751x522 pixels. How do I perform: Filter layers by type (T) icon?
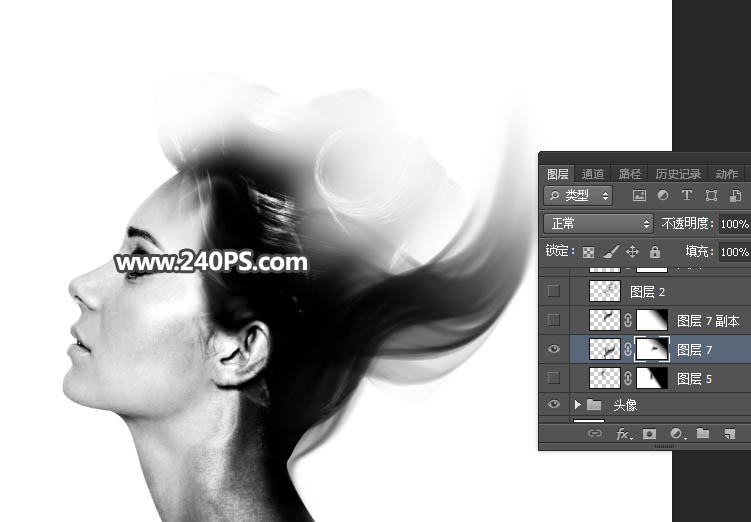(x=687, y=195)
